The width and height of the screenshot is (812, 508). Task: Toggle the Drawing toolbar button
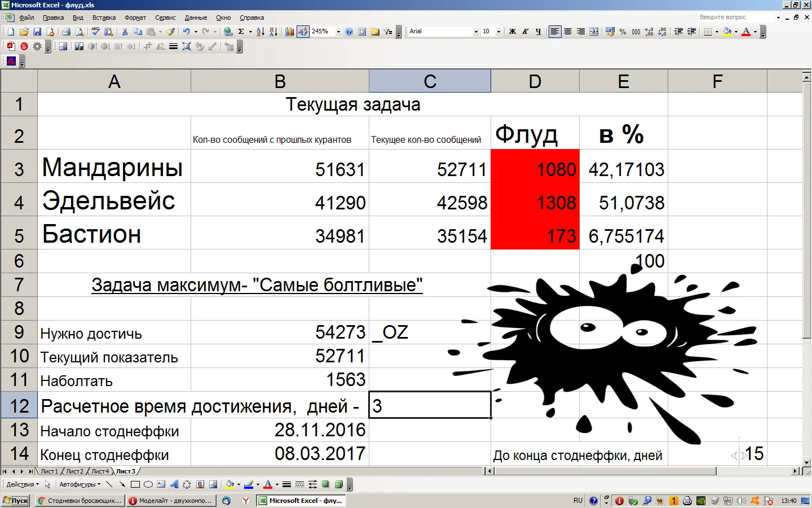[303, 32]
